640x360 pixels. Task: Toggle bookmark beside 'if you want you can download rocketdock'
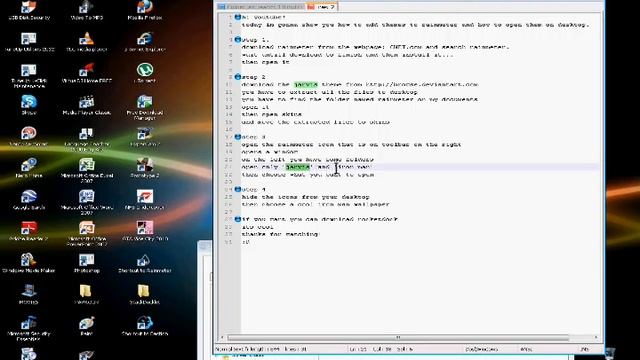click(x=238, y=219)
